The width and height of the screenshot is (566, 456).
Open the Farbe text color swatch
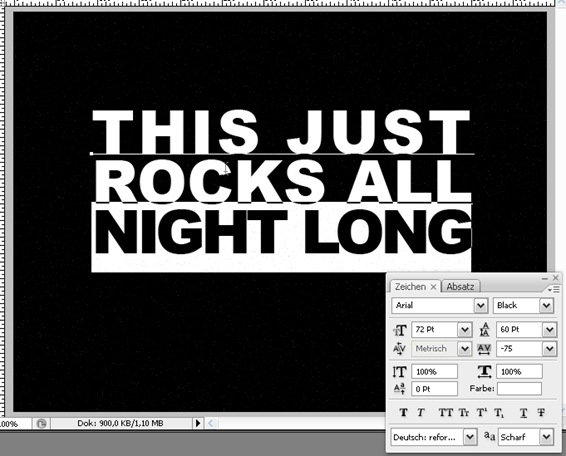[x=519, y=389]
